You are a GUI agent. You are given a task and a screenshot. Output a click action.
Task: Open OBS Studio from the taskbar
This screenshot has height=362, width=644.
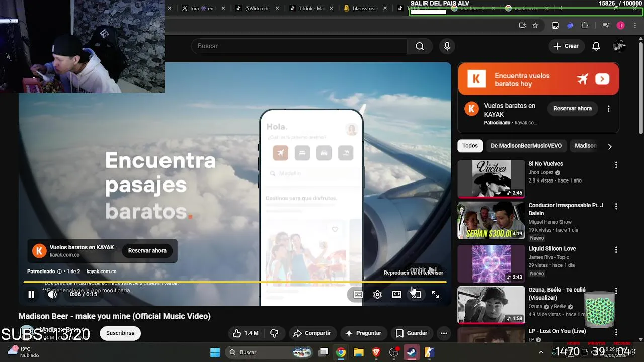coord(394,352)
